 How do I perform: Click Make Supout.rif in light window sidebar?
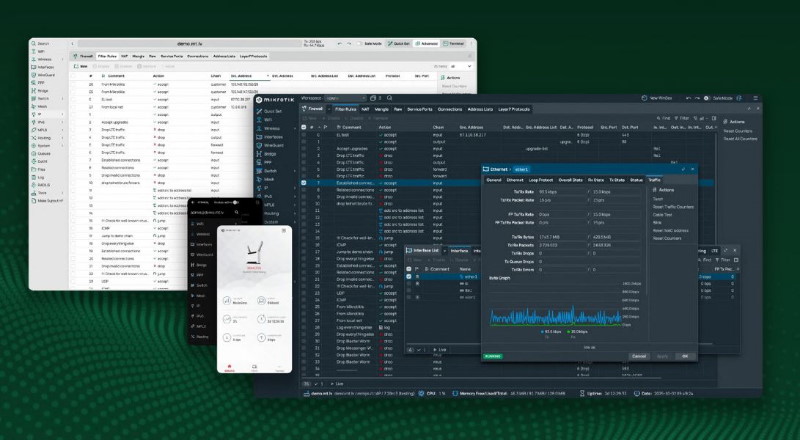click(x=47, y=201)
